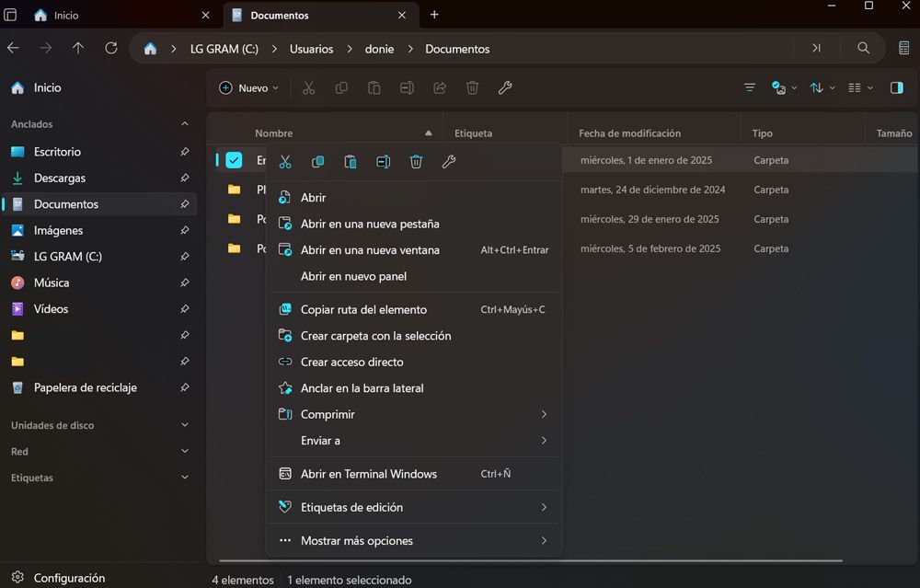The width and height of the screenshot is (920, 588).
Task: Toggle the preview pane icon
Action: click(896, 88)
